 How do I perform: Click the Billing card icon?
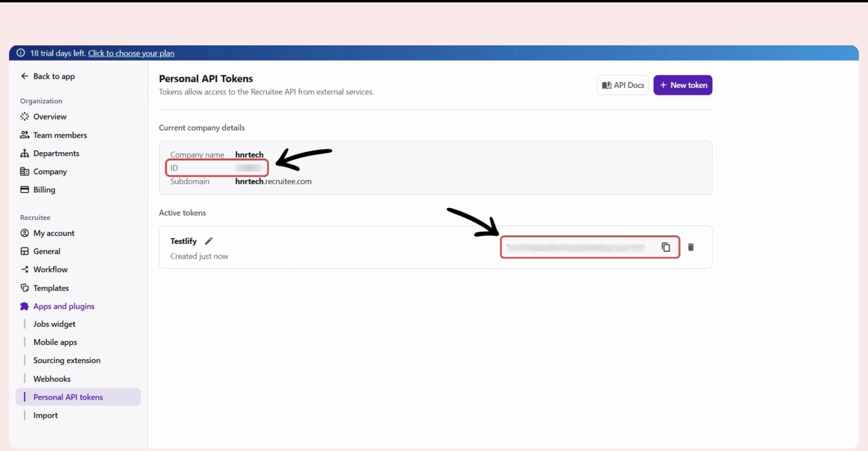(x=24, y=189)
